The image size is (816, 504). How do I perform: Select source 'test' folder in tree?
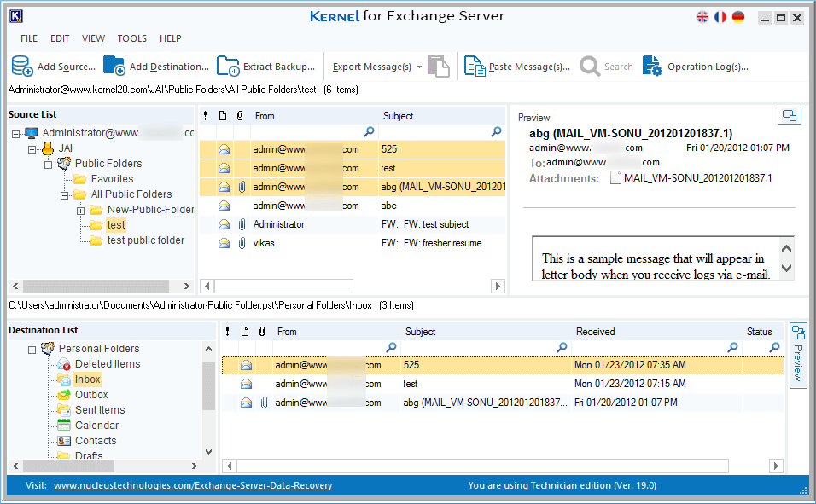(116, 224)
